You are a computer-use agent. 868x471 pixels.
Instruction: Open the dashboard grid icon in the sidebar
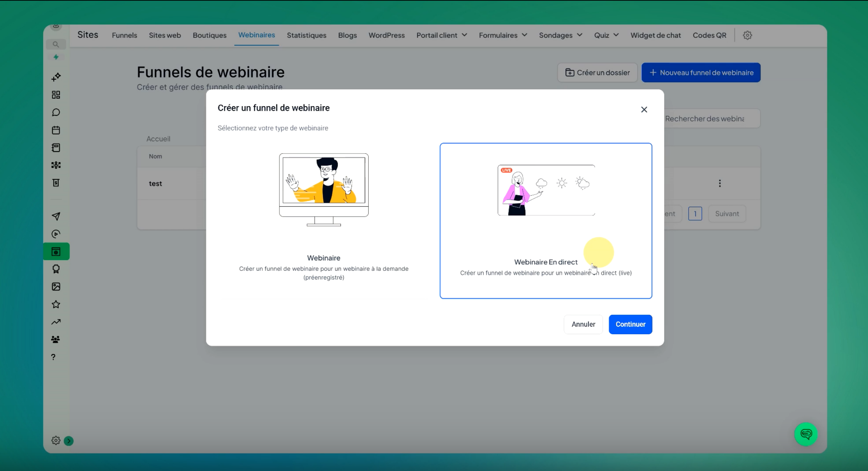[x=56, y=95]
